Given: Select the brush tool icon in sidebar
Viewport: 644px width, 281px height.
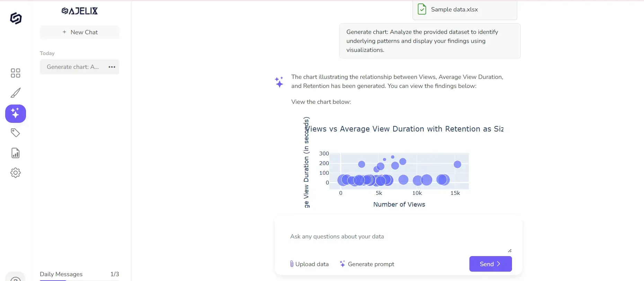Looking at the screenshot, I should click(16, 93).
